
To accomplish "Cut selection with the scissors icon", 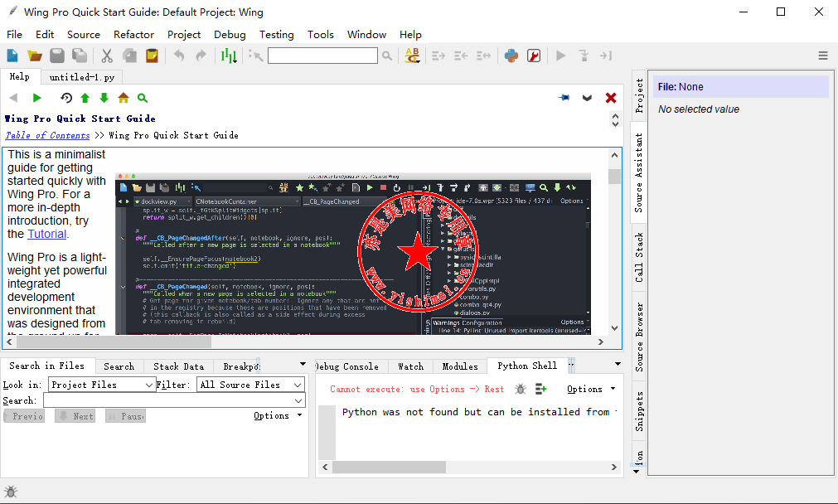I will tap(107, 56).
